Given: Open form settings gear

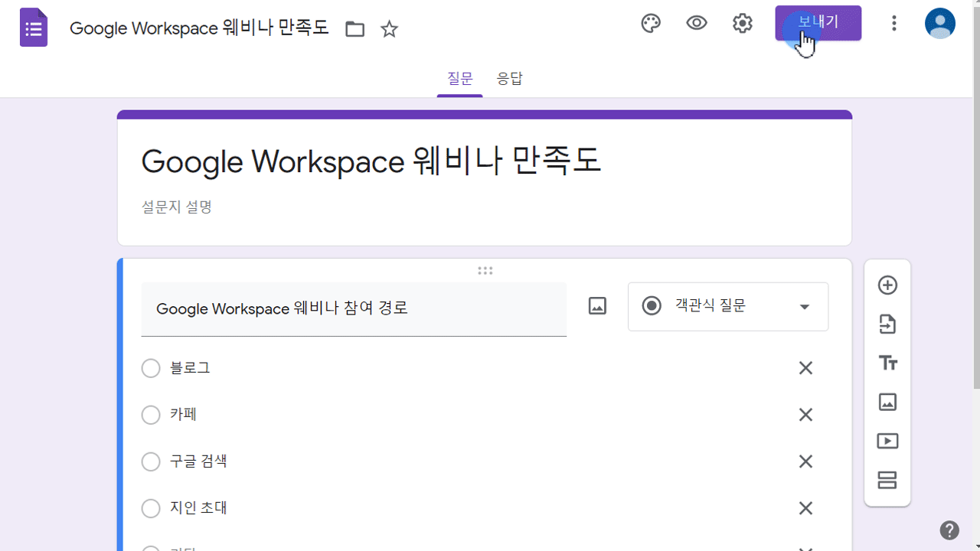Looking at the screenshot, I should click(743, 24).
